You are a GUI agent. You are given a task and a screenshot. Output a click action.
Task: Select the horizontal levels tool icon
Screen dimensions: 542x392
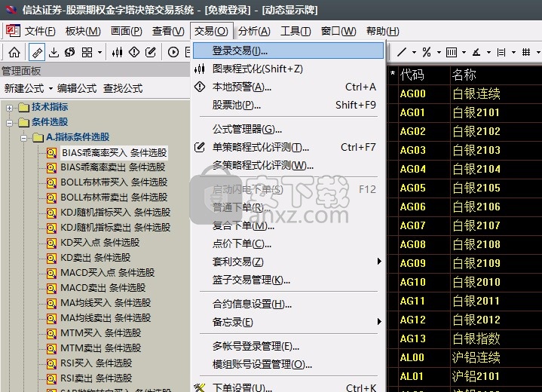point(501,52)
